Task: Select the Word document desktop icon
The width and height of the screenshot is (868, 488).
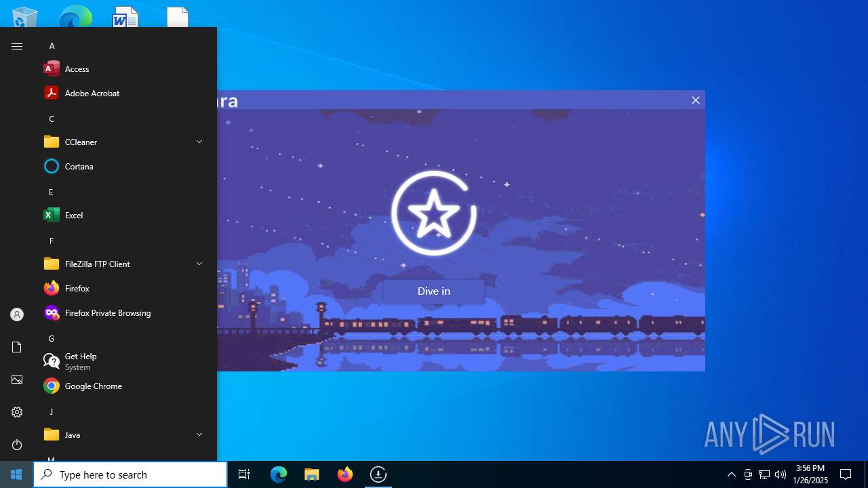Action: click(125, 17)
